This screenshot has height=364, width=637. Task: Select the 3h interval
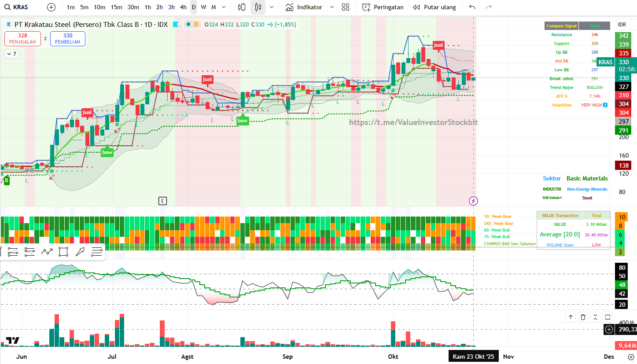point(171,7)
